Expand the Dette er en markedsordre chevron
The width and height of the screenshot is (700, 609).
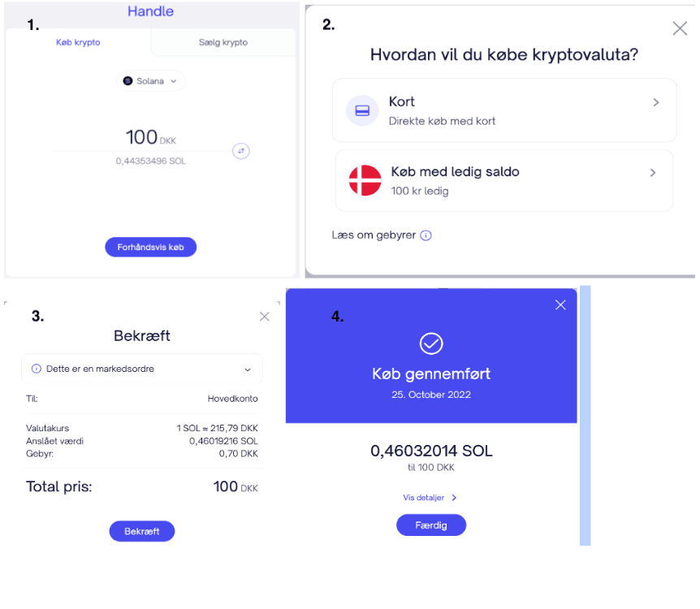[248, 369]
